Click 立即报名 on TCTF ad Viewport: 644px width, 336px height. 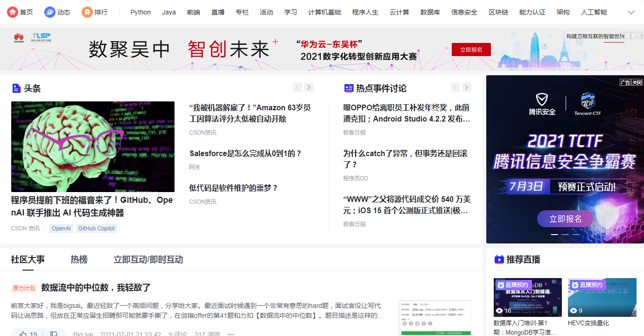pos(565,219)
